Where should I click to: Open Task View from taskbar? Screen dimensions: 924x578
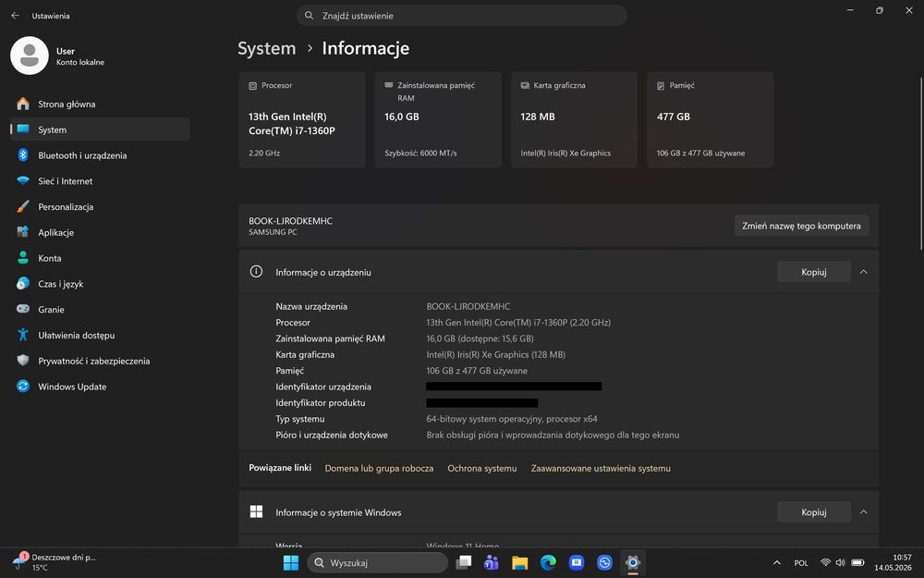click(464, 562)
